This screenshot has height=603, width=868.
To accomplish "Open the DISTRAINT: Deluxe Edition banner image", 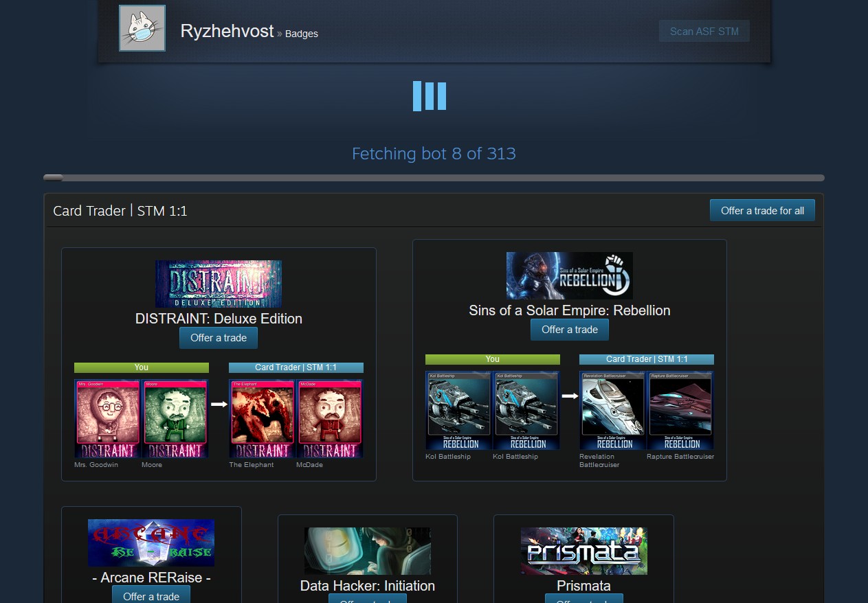I will pyautogui.click(x=219, y=284).
